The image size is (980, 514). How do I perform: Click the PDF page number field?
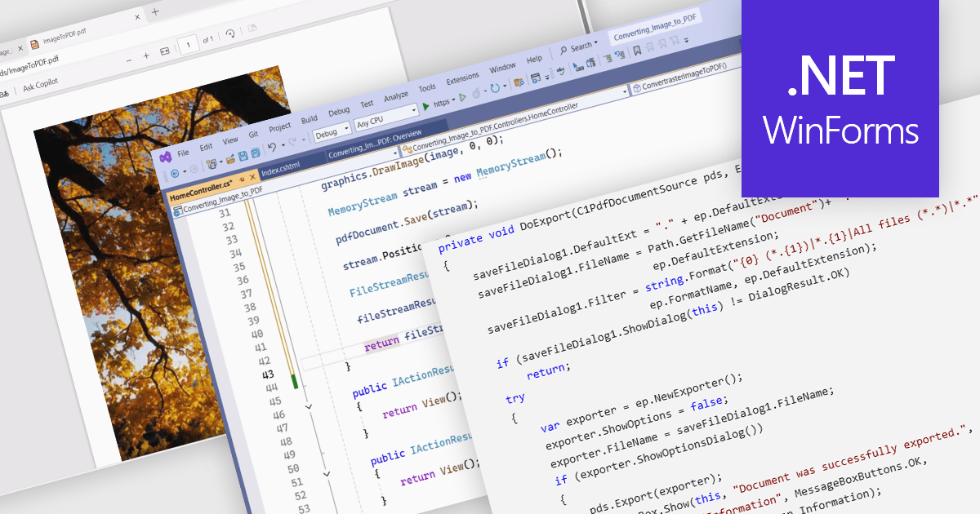point(189,42)
